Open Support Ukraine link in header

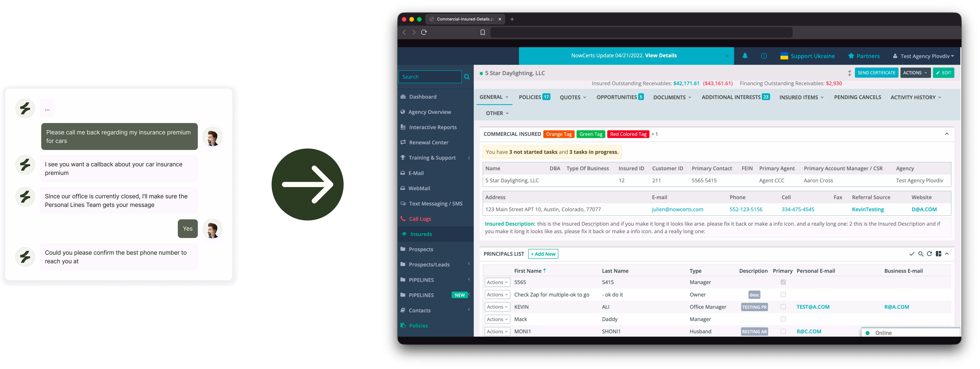coord(807,56)
